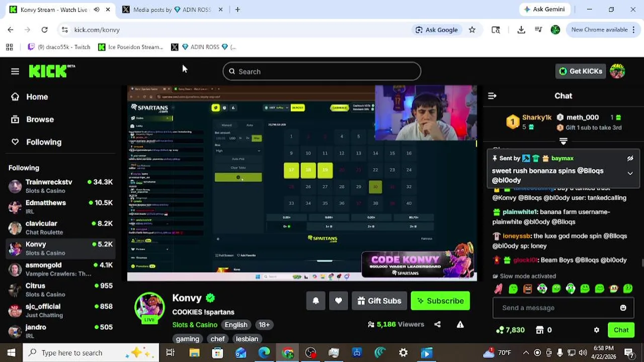Open the Kick sidebar hamburger menu
Screen dimensions: 644x362
pyautogui.click(x=15, y=71)
